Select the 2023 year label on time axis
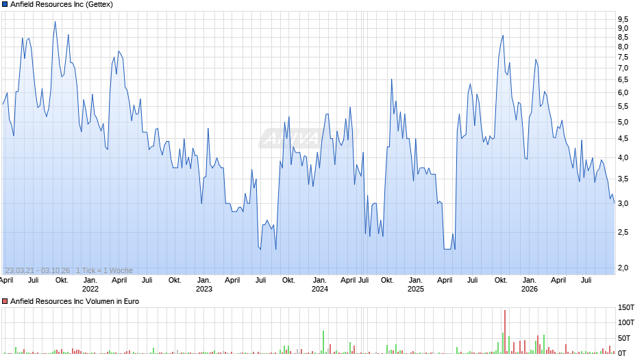 click(204, 289)
